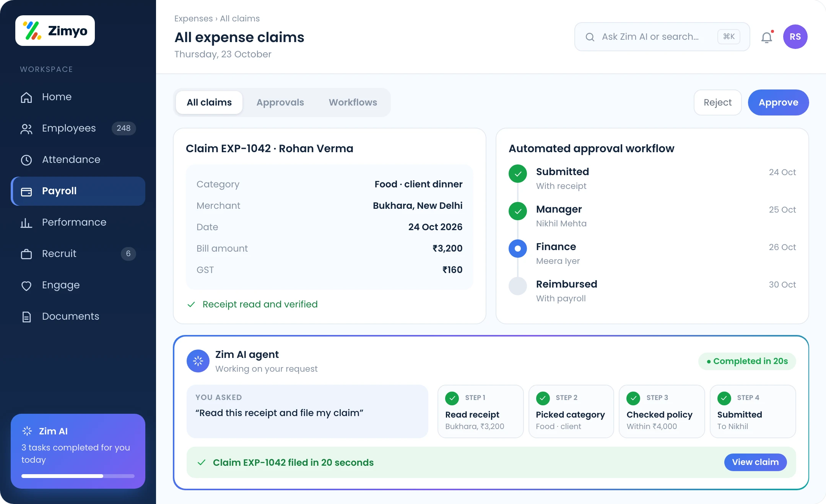Click the ₹3,200 bill amount value
This screenshot has height=504, width=826.
(x=447, y=249)
